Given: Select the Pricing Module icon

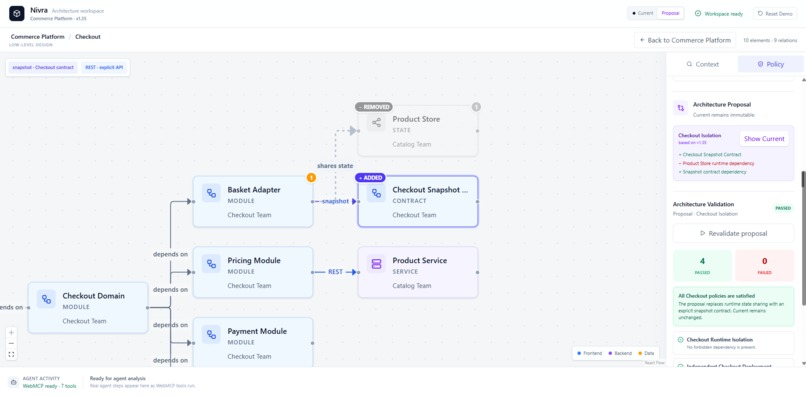Looking at the screenshot, I should pyautogui.click(x=211, y=264).
